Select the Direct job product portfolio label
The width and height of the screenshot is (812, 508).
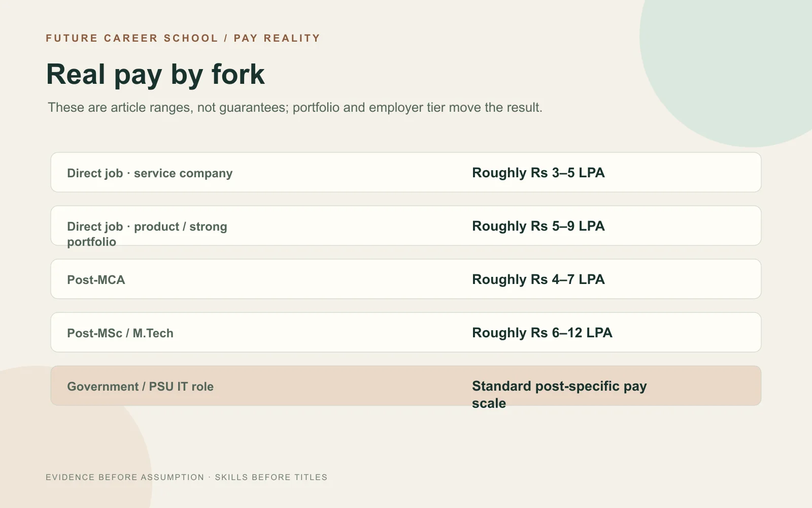(147, 234)
